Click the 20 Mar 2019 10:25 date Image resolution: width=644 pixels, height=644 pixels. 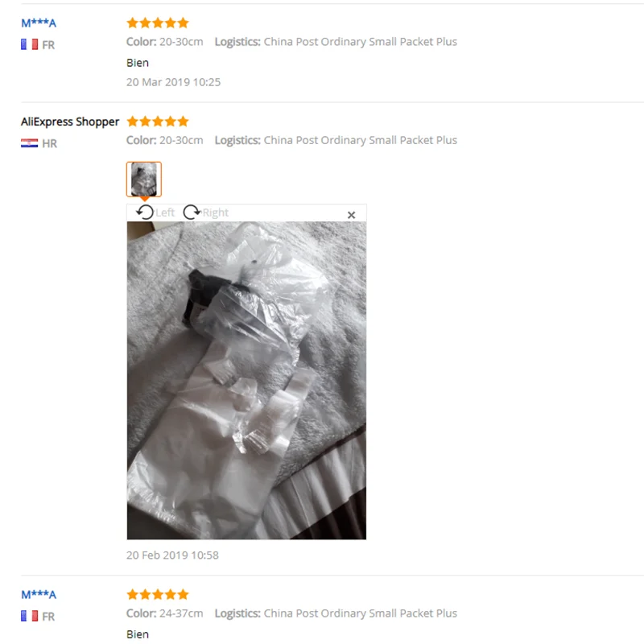pos(173,82)
